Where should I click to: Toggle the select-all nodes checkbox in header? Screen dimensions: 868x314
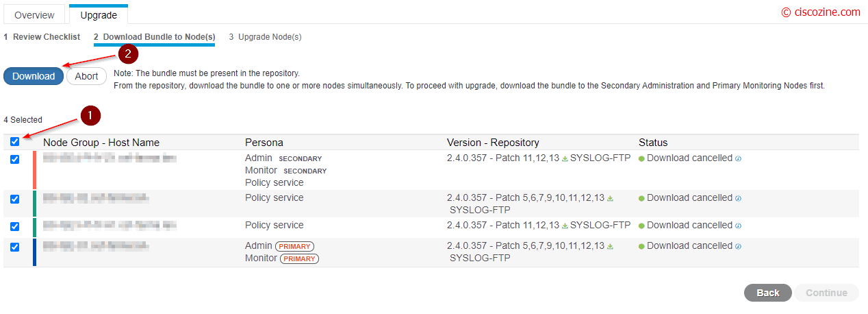tap(15, 142)
